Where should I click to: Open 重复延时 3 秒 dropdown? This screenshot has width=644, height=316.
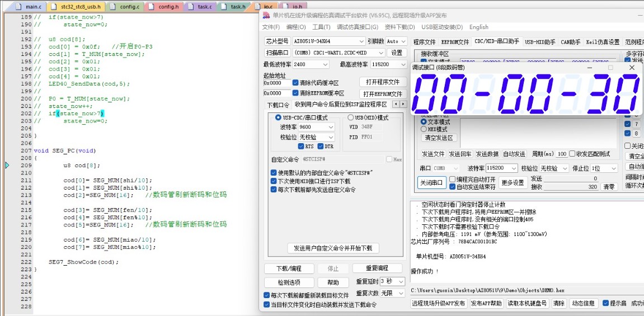coord(392,281)
